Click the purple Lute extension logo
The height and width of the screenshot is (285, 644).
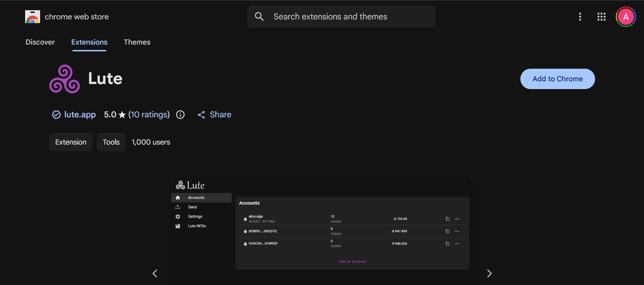point(65,79)
